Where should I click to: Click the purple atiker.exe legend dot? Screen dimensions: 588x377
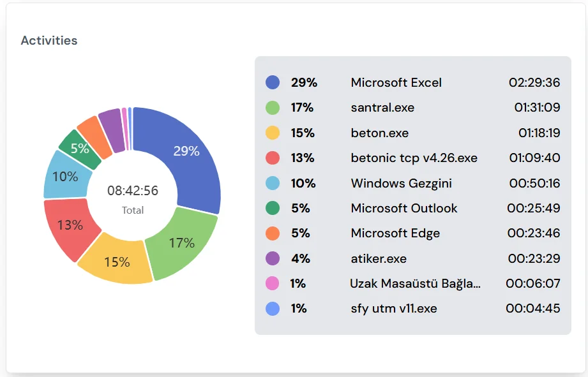[273, 258]
